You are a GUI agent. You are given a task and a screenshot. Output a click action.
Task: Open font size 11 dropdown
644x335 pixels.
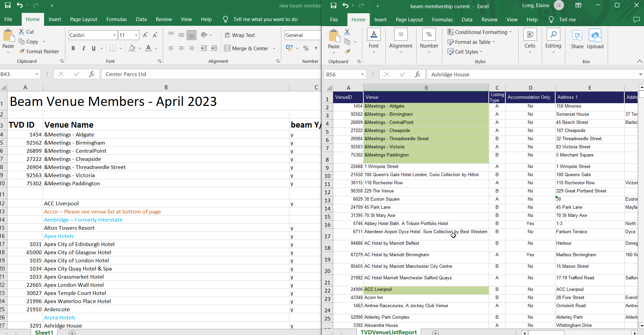[136, 35]
